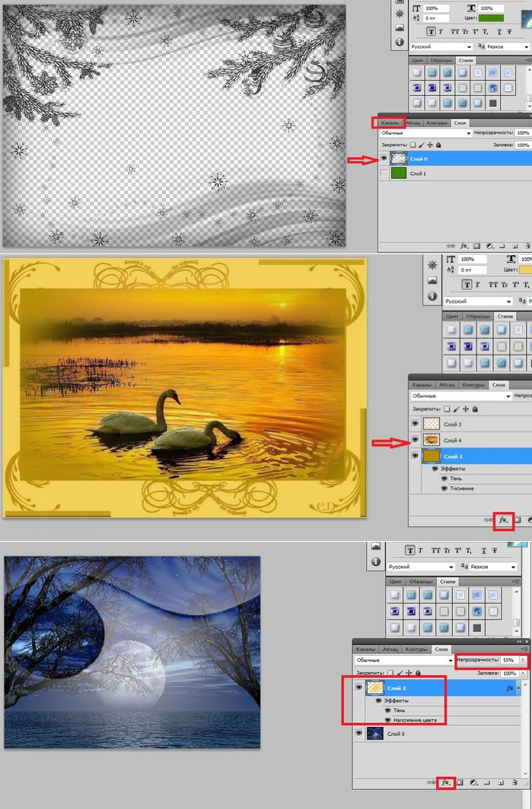Switch to the Каналы tab outlined in red
The height and width of the screenshot is (809, 532).
click(390, 123)
